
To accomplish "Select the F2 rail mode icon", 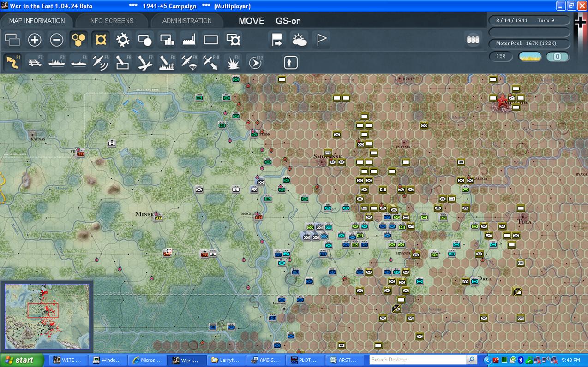I will (35, 62).
